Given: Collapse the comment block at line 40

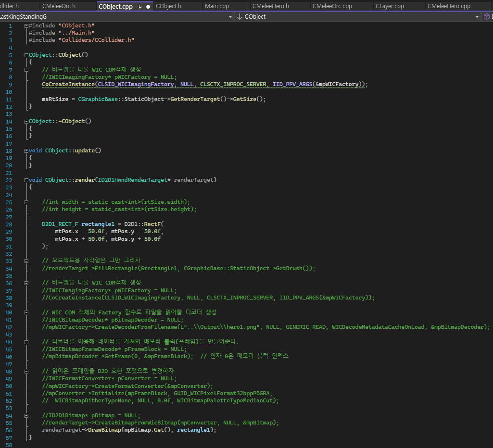Looking at the screenshot, I should coord(26,312).
